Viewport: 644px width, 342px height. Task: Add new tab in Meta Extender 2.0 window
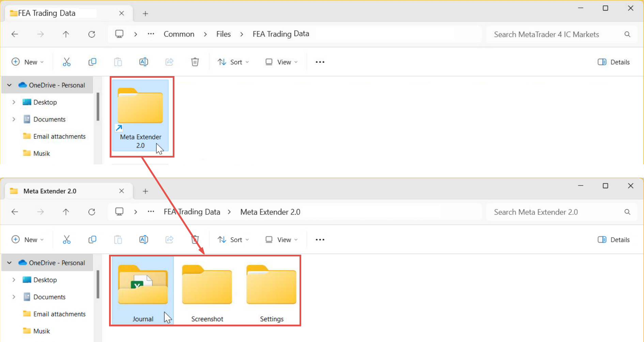tap(145, 191)
